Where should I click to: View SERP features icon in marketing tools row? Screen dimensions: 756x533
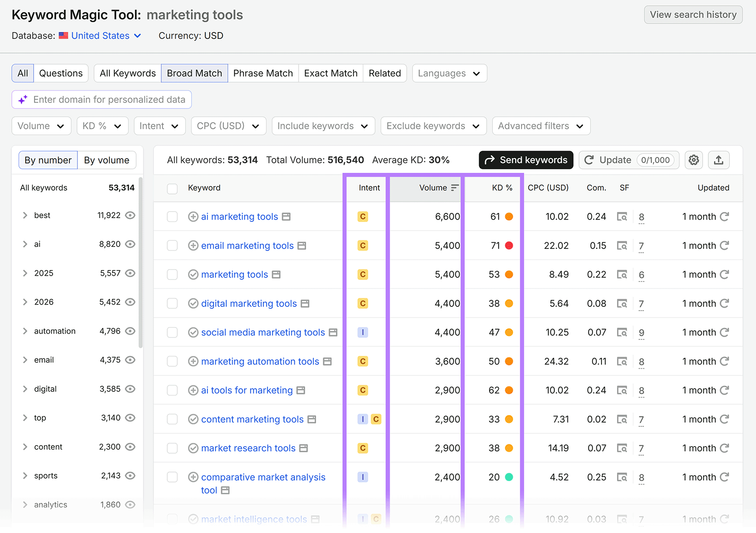[x=622, y=275]
